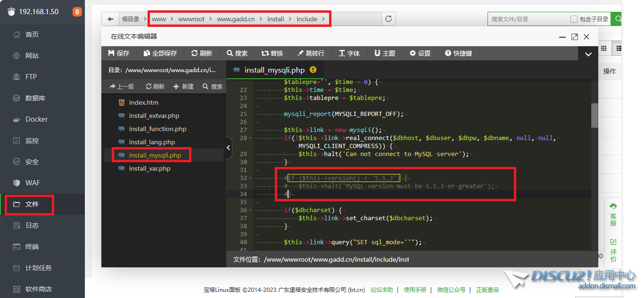Switch to the install_mysqli.php editor tab
The width and height of the screenshot is (644, 298).
click(274, 70)
